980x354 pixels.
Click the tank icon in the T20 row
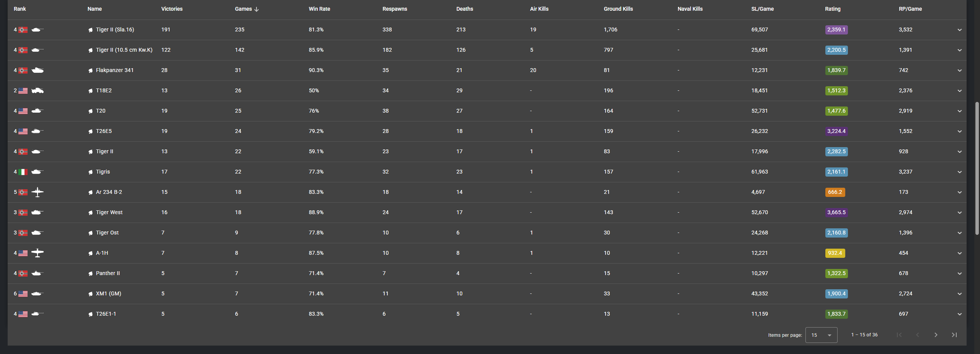tap(37, 111)
